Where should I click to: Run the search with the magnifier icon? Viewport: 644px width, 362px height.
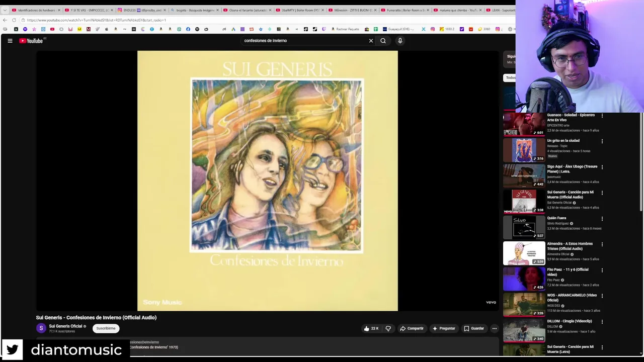point(383,41)
